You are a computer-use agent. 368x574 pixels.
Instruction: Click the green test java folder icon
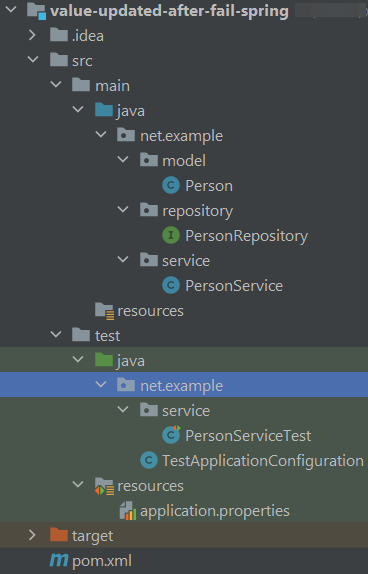(x=104, y=360)
